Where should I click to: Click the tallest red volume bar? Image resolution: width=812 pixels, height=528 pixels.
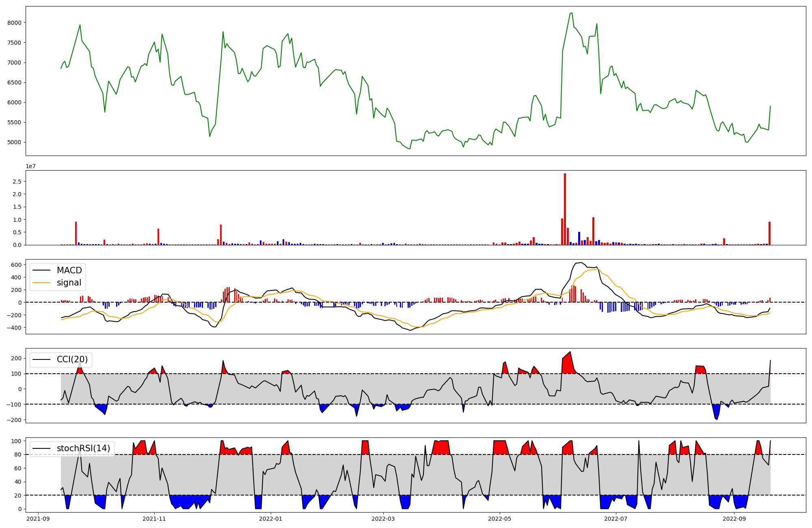(x=565, y=209)
